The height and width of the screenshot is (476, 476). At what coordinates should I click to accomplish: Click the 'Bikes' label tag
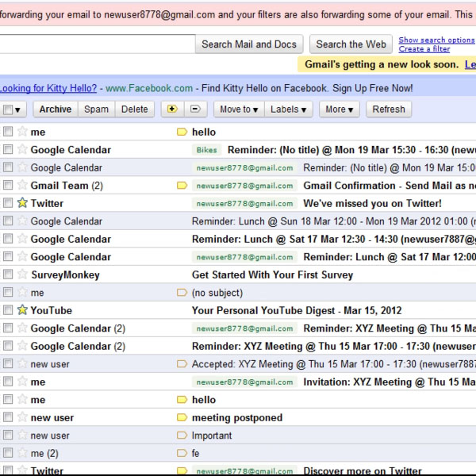point(207,150)
